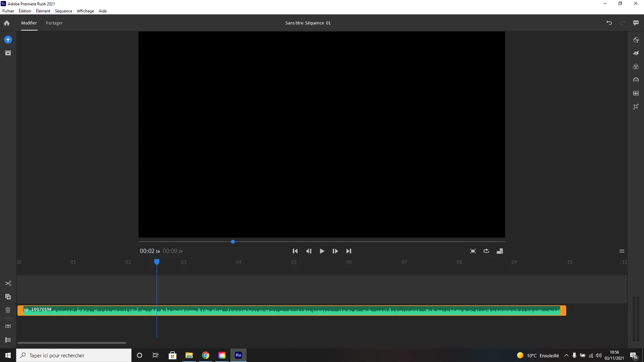Click the duplicate clip icon
Image resolution: width=644 pixels, height=362 pixels.
(8, 297)
